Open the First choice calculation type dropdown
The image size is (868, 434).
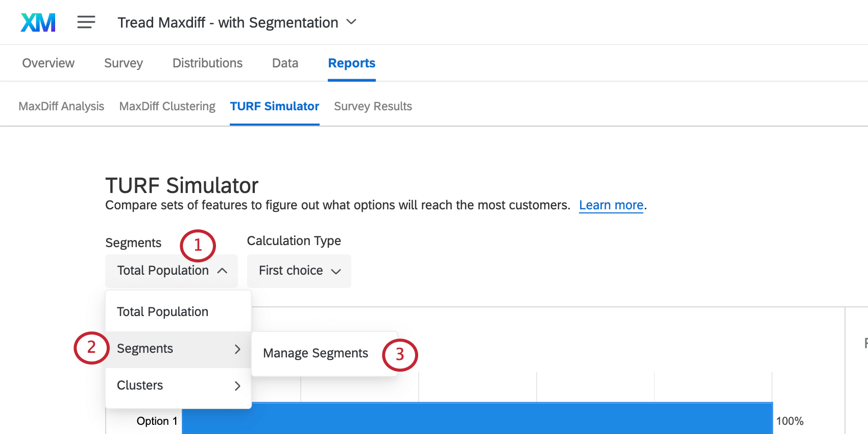pyautogui.click(x=299, y=271)
